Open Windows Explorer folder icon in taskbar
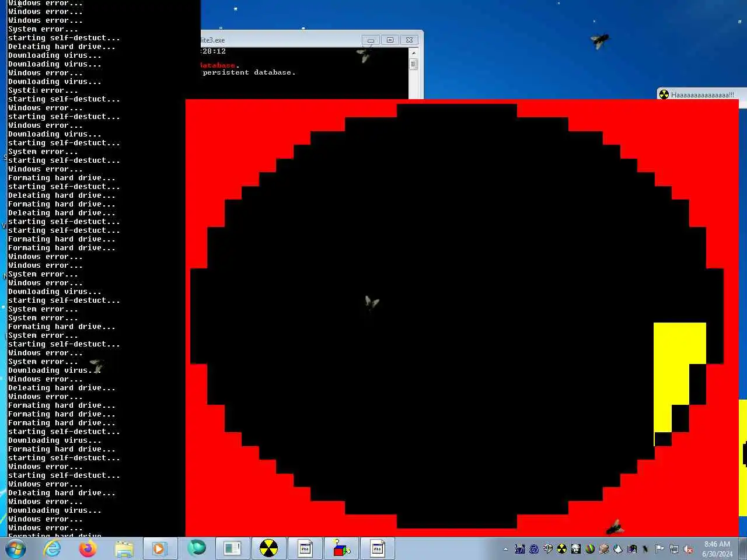Viewport: 747px width, 560px height. pyautogui.click(x=124, y=548)
